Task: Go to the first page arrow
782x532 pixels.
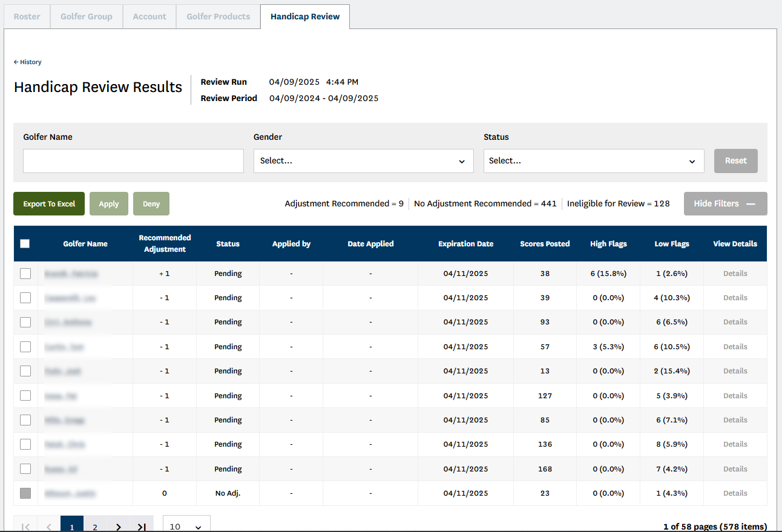Action: (25, 527)
